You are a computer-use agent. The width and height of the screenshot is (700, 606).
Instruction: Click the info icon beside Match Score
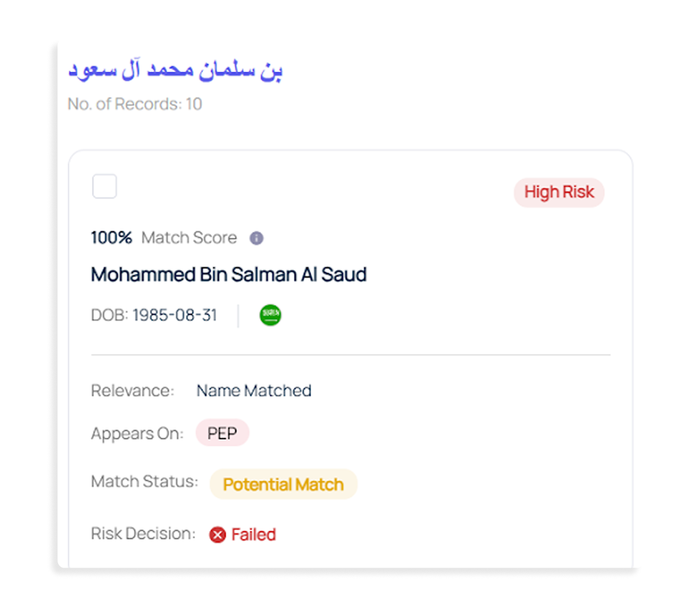[256, 238]
